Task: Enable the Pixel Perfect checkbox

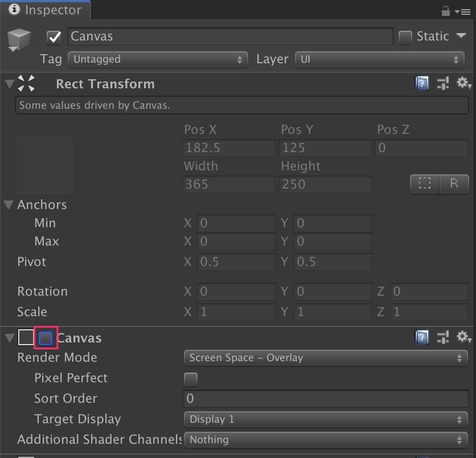Action: pos(191,379)
